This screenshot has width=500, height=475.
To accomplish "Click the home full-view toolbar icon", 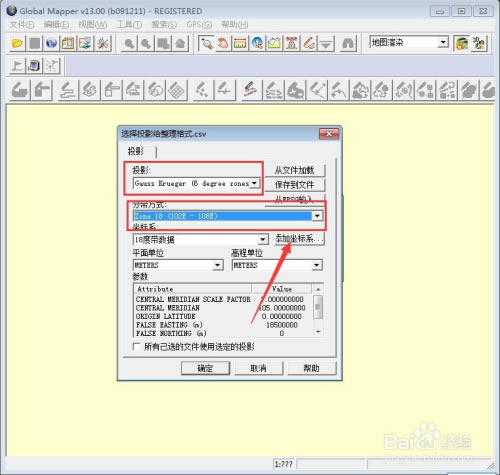I will click(180, 44).
